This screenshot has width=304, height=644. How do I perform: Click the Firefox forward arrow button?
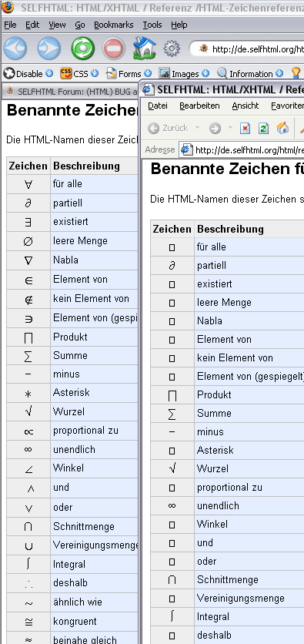point(48,49)
